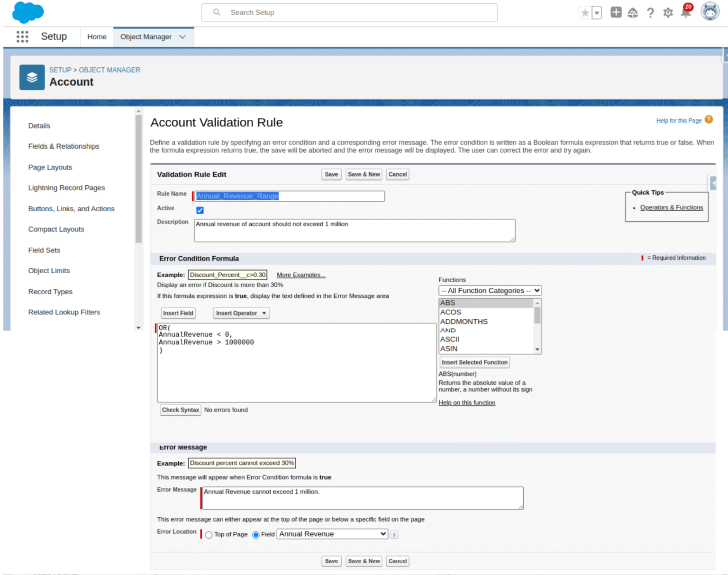
Task: Open the App Launcher grid icon
Action: (22, 36)
